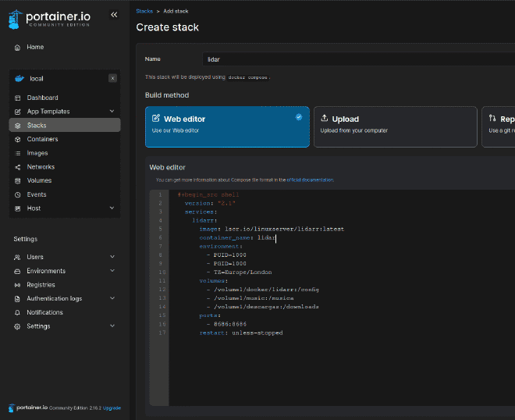Expand the Settings submenu chevron

tap(112, 326)
